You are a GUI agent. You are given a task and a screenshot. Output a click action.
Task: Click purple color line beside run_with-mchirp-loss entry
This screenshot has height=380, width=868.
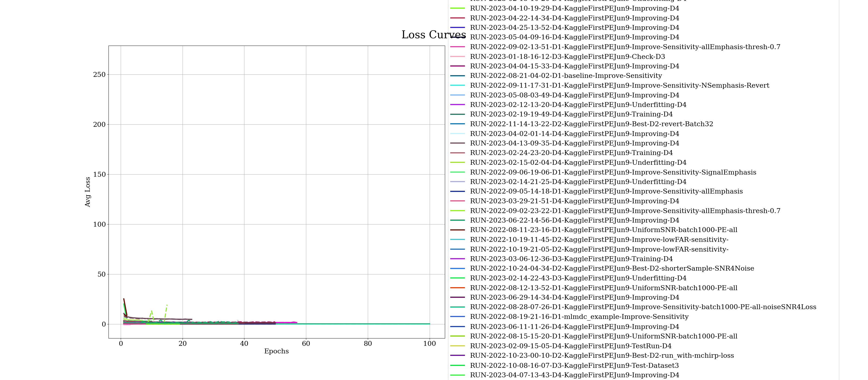click(x=458, y=355)
